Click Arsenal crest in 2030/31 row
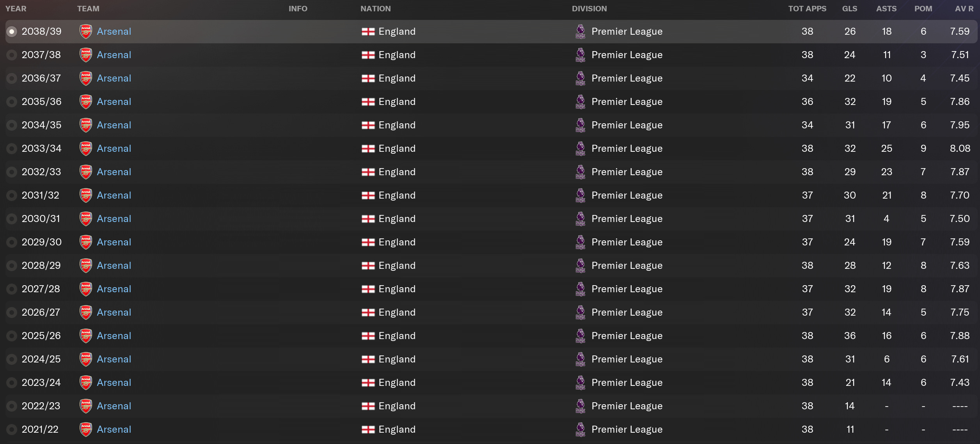980x444 pixels. pos(86,219)
